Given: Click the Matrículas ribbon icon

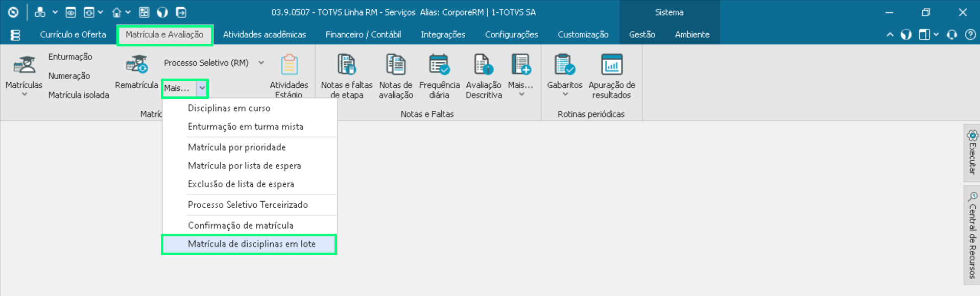Looking at the screenshot, I should 24,65.
